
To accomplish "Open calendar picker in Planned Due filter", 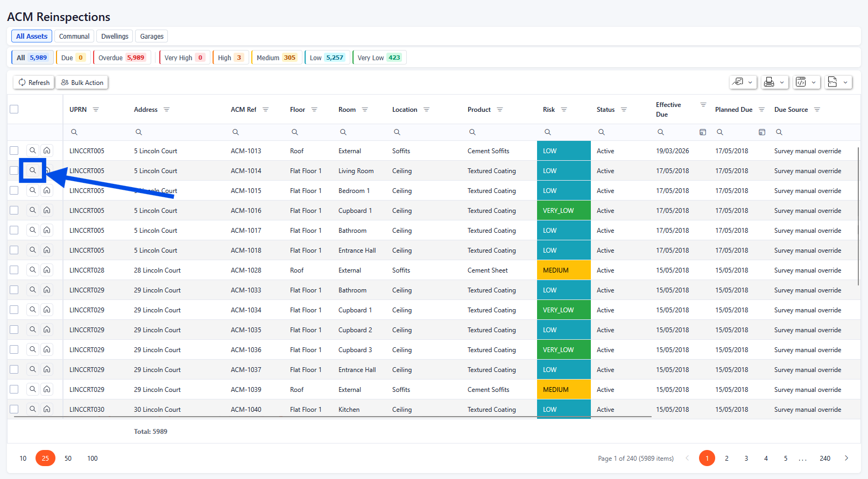I will (x=761, y=132).
